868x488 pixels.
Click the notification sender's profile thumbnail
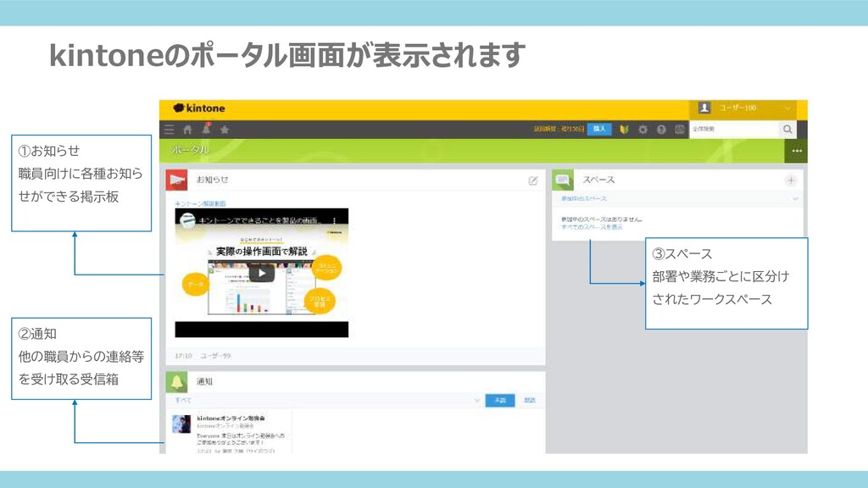[181, 424]
